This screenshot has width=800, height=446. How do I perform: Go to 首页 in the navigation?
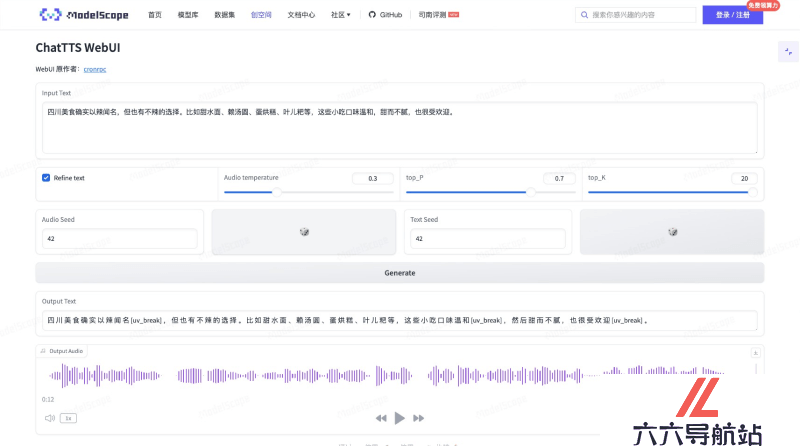[155, 15]
